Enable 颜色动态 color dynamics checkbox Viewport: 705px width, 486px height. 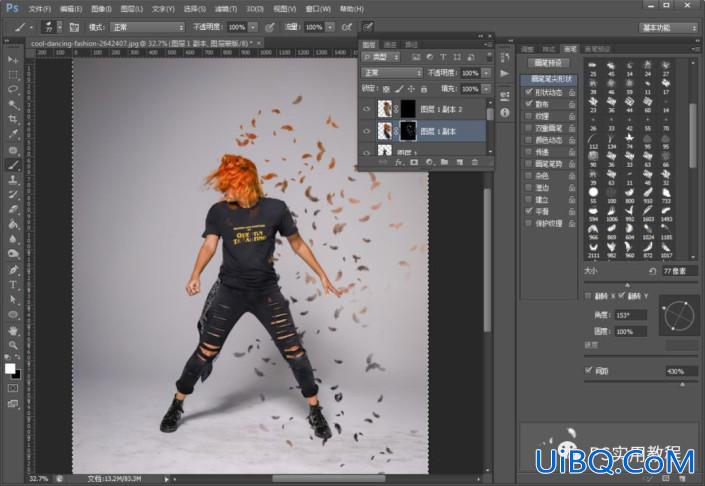click(529, 140)
